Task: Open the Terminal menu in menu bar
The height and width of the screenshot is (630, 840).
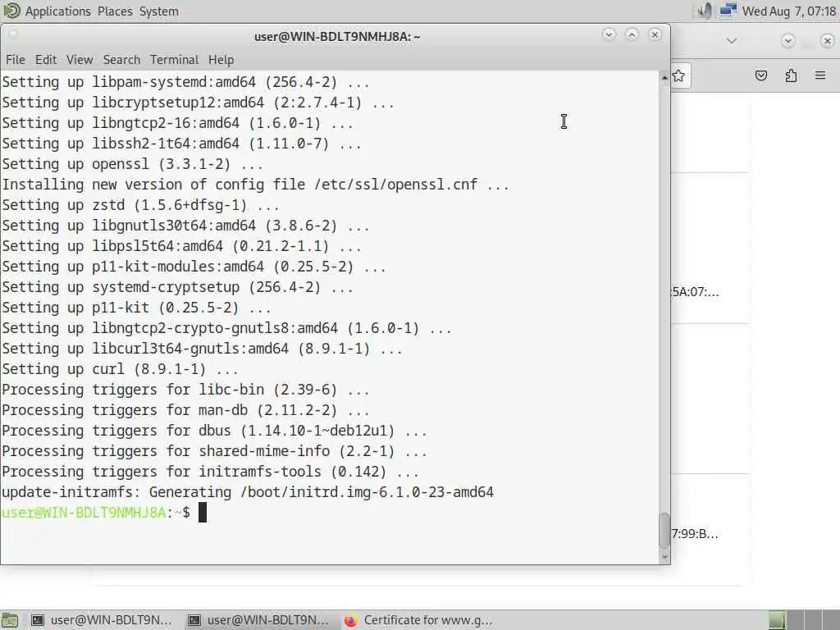Action: pyautogui.click(x=174, y=59)
